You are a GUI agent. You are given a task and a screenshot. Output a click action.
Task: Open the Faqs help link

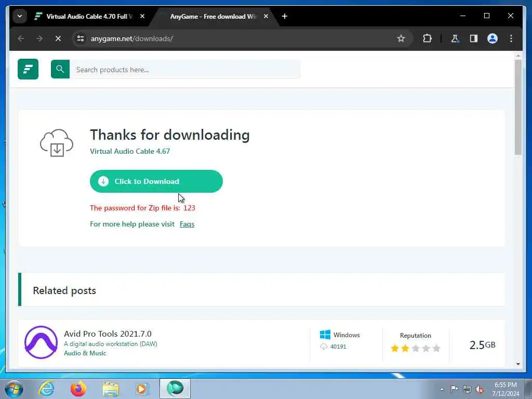[187, 224]
